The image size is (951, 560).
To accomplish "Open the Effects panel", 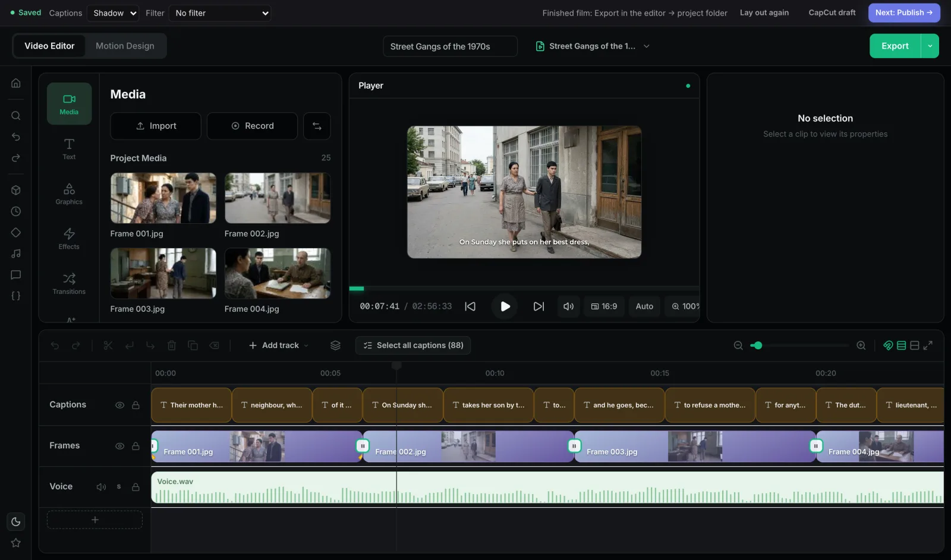I will (69, 238).
